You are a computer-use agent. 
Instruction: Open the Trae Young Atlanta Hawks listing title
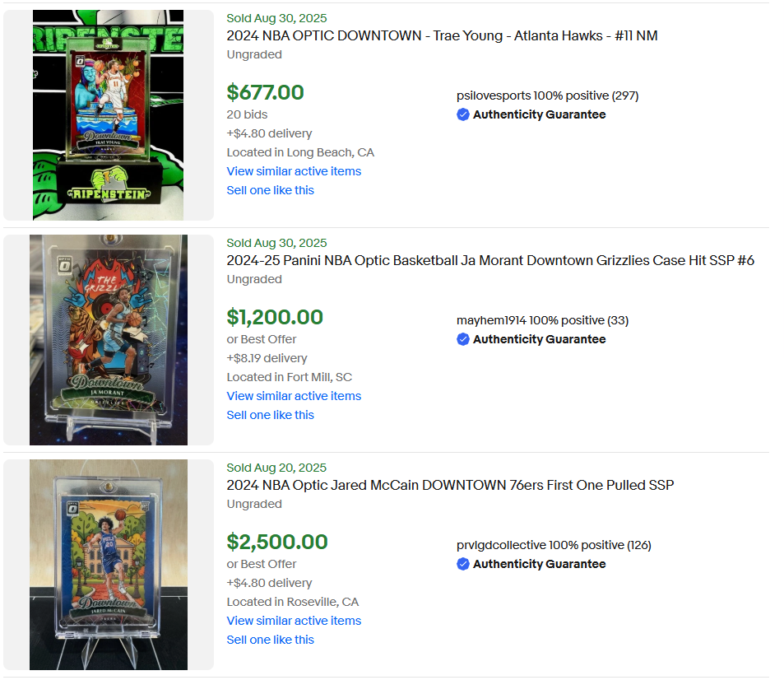tap(442, 36)
